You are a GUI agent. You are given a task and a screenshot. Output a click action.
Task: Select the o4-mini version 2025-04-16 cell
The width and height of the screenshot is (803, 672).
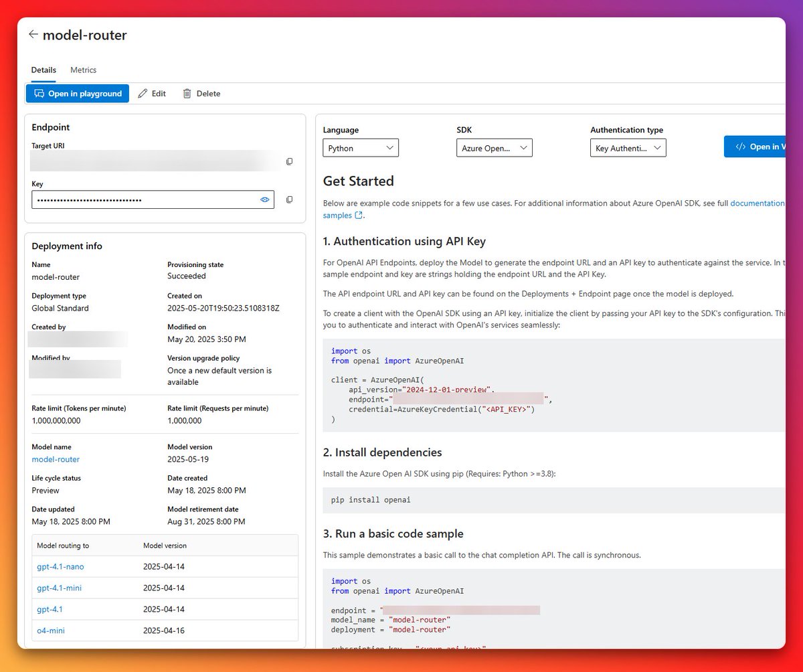tap(164, 631)
